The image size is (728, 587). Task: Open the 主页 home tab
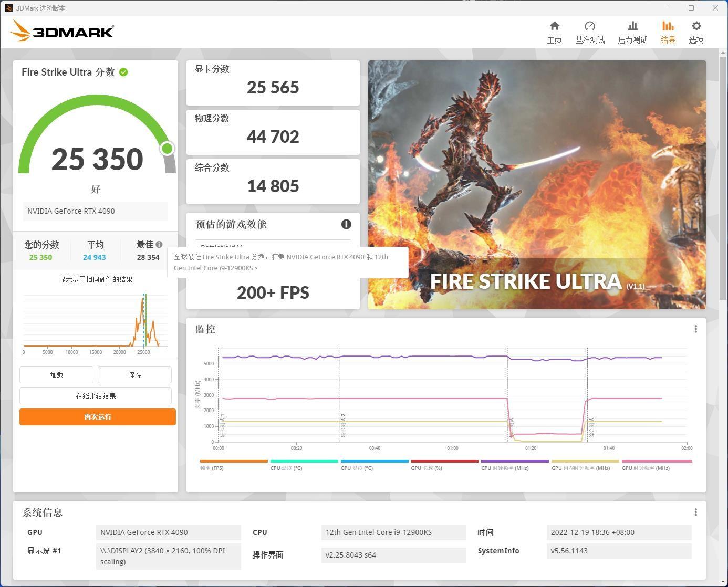(x=554, y=33)
